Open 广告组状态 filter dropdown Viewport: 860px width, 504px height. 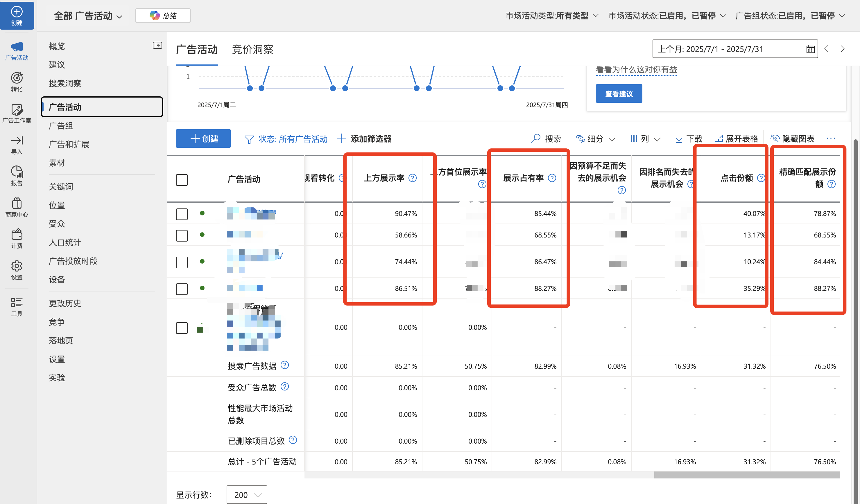[790, 16]
